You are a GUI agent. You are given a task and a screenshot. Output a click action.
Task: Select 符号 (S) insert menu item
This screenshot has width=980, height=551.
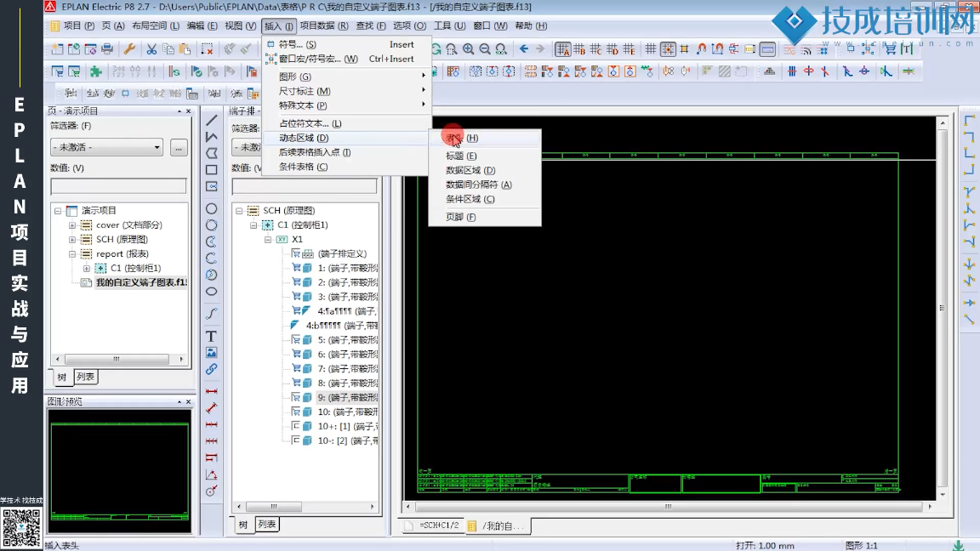coord(346,44)
